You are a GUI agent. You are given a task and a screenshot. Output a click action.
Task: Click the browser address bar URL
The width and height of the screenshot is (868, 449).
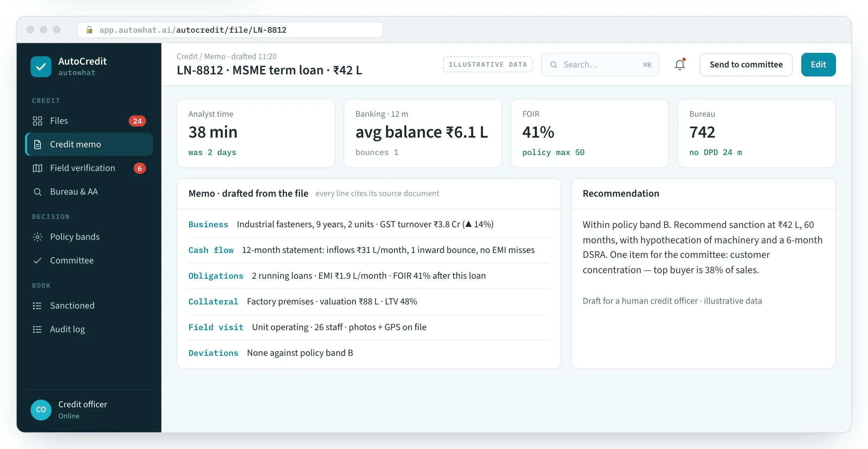[x=193, y=30]
